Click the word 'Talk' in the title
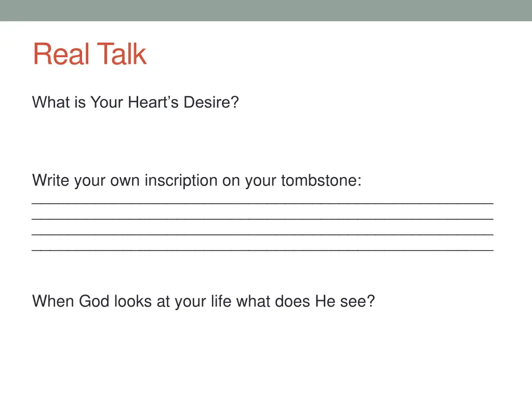Image resolution: width=532 pixels, height=399 pixels. [122, 54]
